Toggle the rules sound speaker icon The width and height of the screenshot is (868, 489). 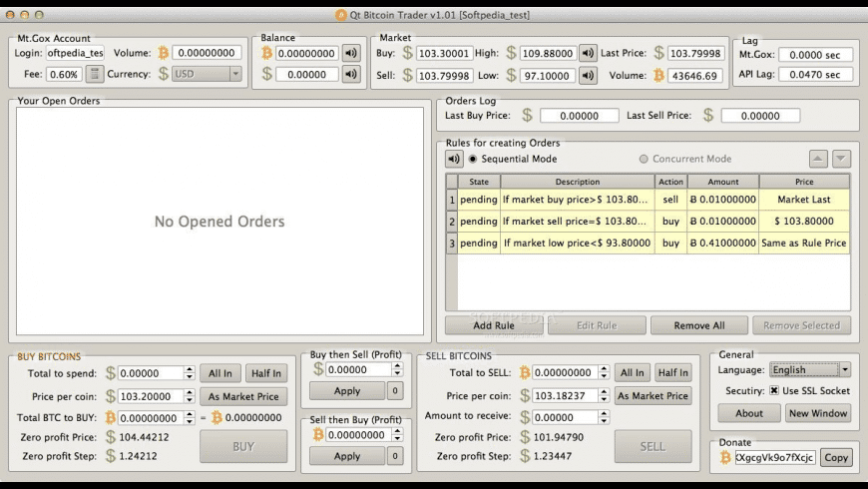[454, 159]
